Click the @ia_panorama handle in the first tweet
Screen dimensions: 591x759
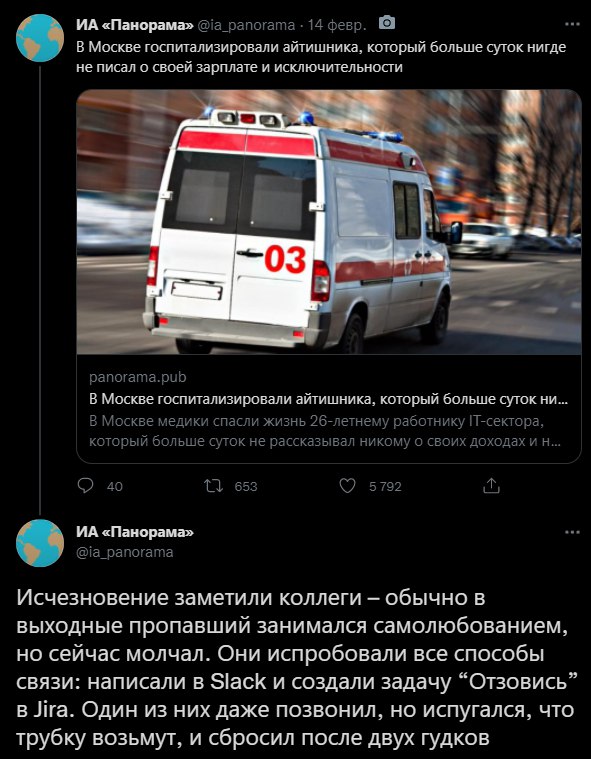246,24
